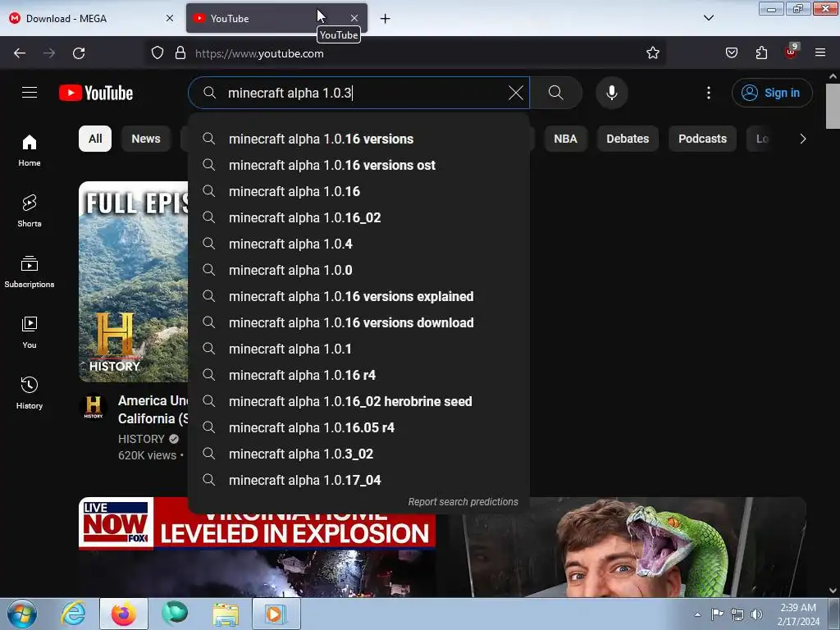The width and height of the screenshot is (840, 630).
Task: Open Subscriptions in sidebar
Action: pyautogui.click(x=30, y=272)
